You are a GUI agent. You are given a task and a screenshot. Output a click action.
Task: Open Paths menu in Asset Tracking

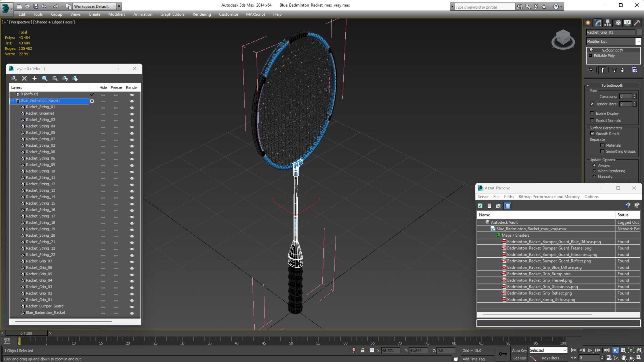click(509, 197)
